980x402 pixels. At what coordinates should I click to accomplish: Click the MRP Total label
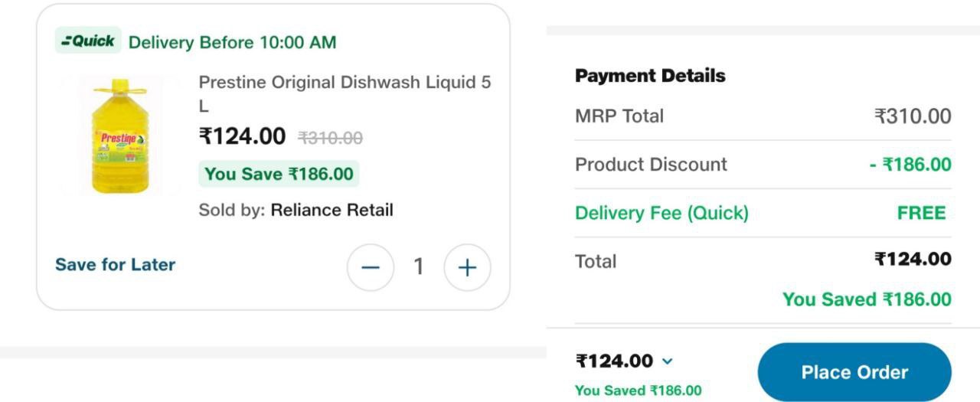click(x=619, y=116)
